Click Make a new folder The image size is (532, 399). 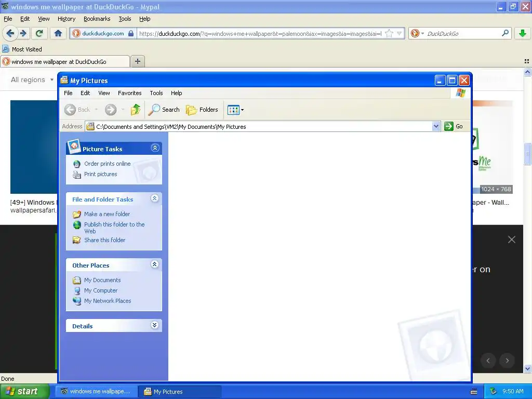[x=107, y=214]
